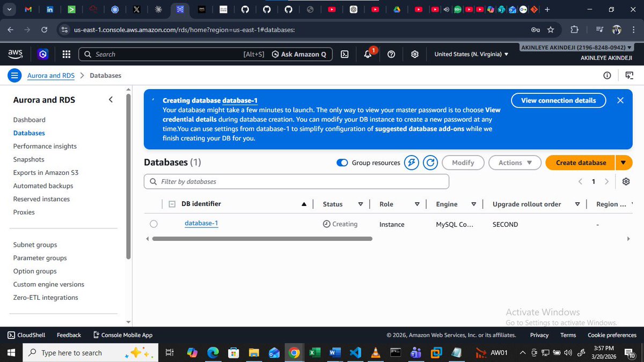Screen dimensions: 644x362
Task: Toggle the Group resources switch
Action: 342,162
